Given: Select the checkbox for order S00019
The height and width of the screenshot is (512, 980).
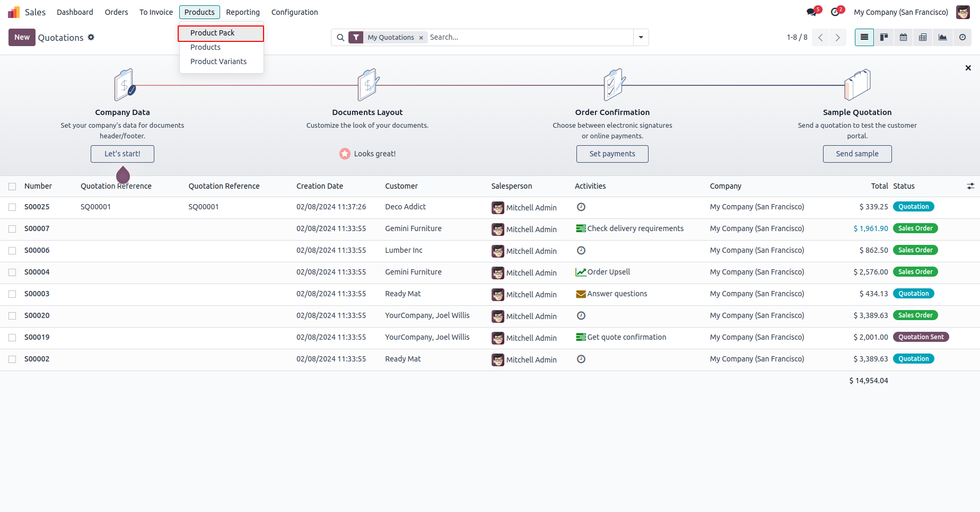Looking at the screenshot, I should tap(12, 338).
